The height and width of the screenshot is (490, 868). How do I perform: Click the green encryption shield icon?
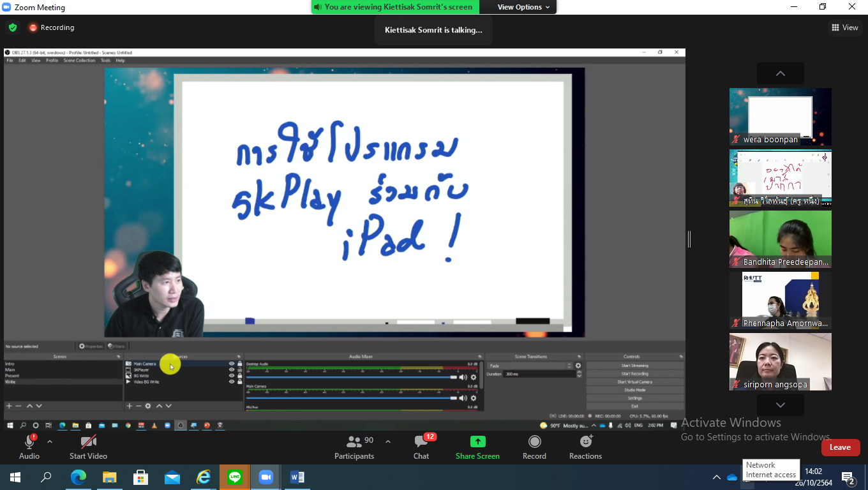(12, 27)
